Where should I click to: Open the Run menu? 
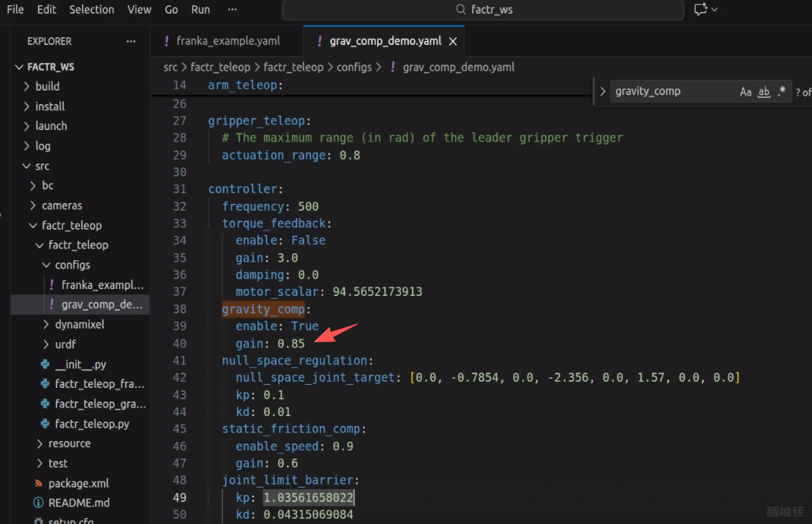click(x=200, y=10)
